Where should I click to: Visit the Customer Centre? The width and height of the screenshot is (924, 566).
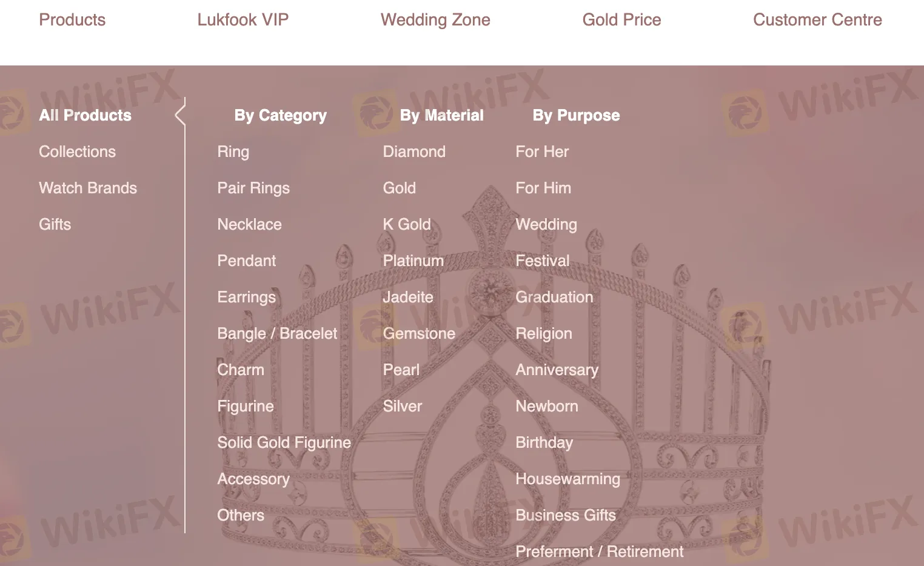pyautogui.click(x=817, y=19)
